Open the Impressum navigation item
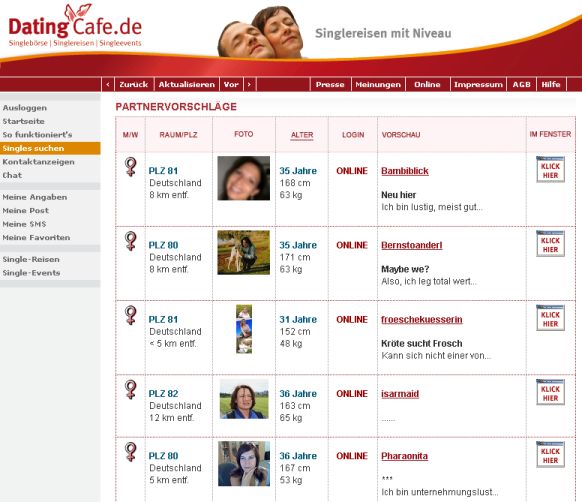Screen dimensions: 582x502 pyautogui.click(x=478, y=84)
